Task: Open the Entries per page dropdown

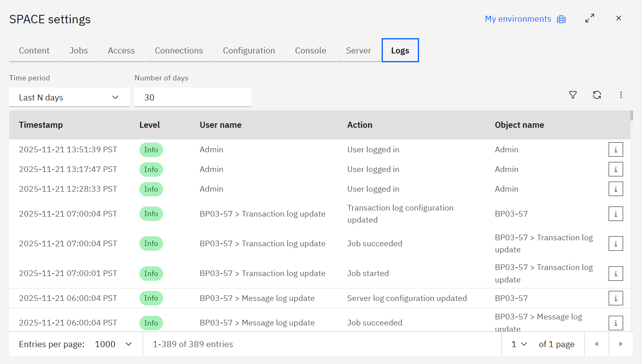Action: coord(113,344)
